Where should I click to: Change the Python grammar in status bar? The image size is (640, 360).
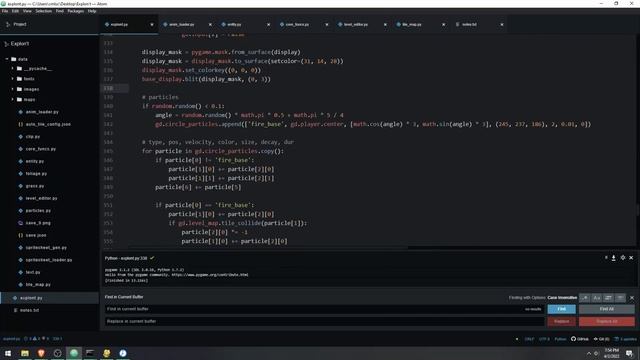point(560,339)
